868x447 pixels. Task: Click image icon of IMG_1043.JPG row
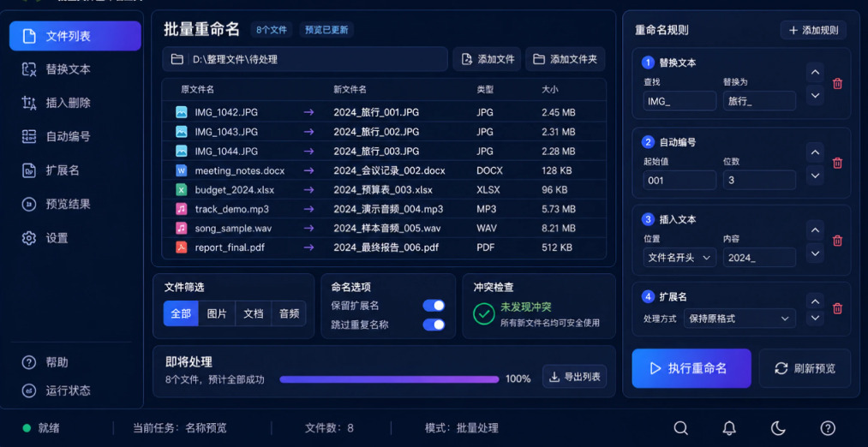point(181,132)
